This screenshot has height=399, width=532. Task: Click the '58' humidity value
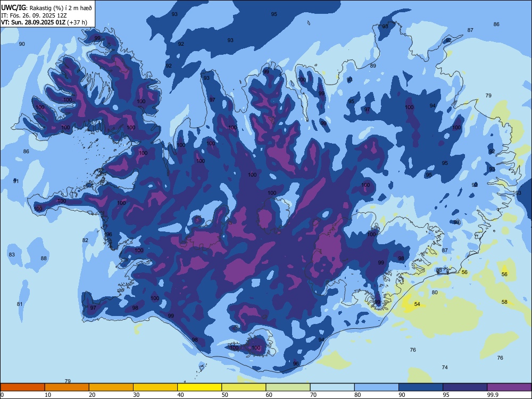tap(504, 302)
